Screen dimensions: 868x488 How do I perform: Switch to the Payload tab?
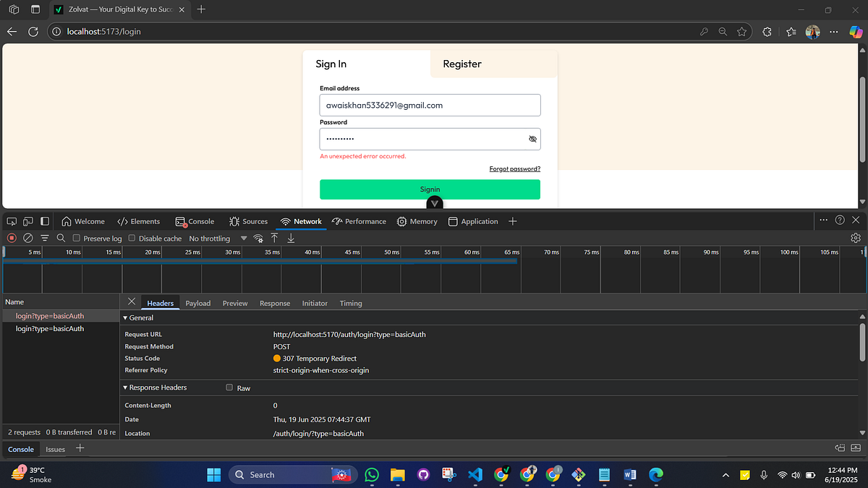pos(197,303)
